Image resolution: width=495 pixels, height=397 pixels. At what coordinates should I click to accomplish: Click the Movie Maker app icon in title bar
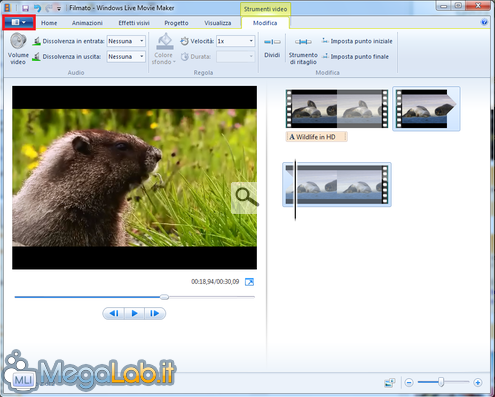tap(7, 8)
